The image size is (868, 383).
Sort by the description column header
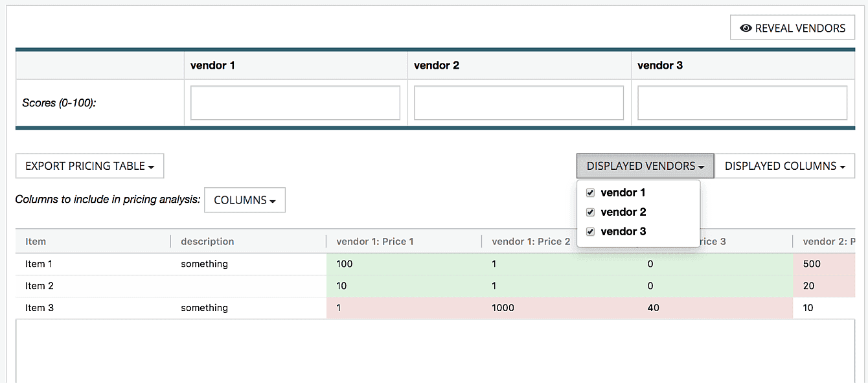[249, 241]
